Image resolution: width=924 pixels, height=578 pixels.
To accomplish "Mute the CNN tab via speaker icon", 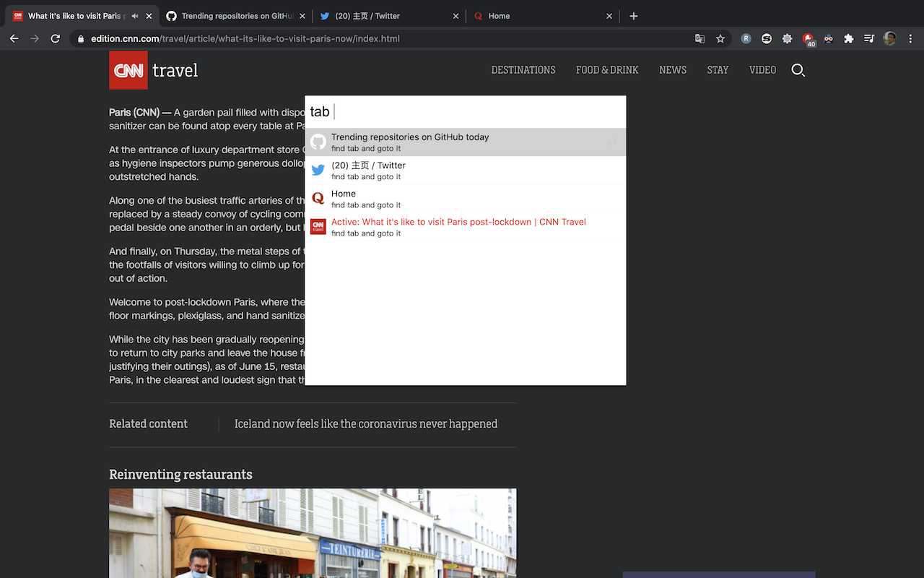I will tap(135, 16).
